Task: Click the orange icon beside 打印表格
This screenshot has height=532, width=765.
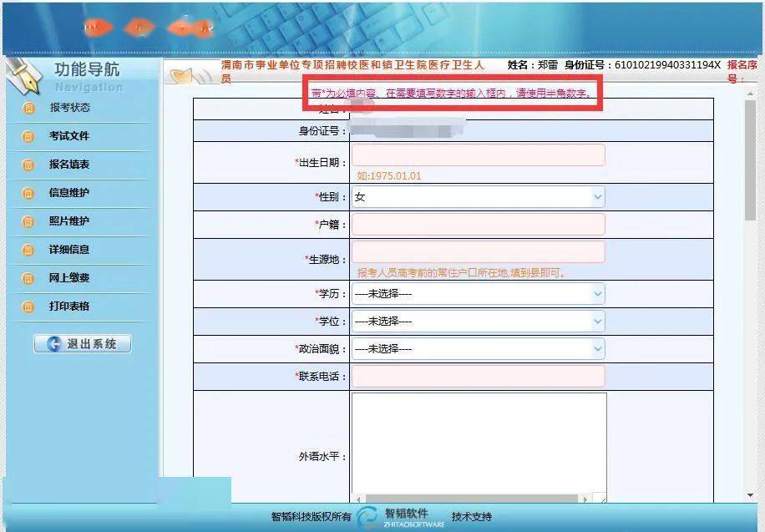Action: tap(28, 307)
